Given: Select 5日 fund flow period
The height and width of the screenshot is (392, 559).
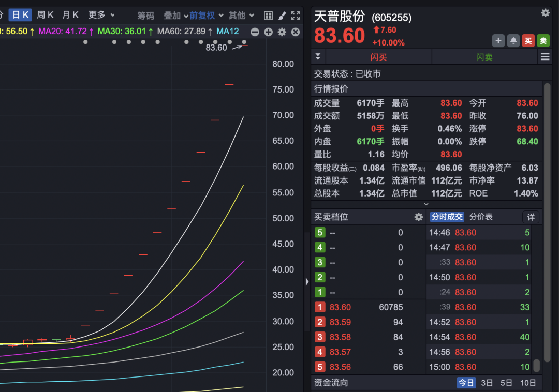Looking at the screenshot, I should click(x=506, y=383).
